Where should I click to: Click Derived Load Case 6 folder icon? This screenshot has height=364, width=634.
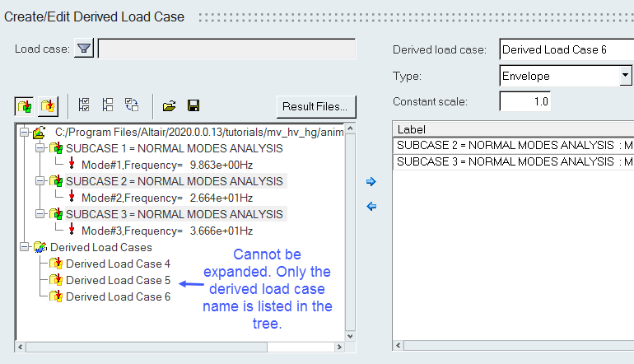click(56, 296)
